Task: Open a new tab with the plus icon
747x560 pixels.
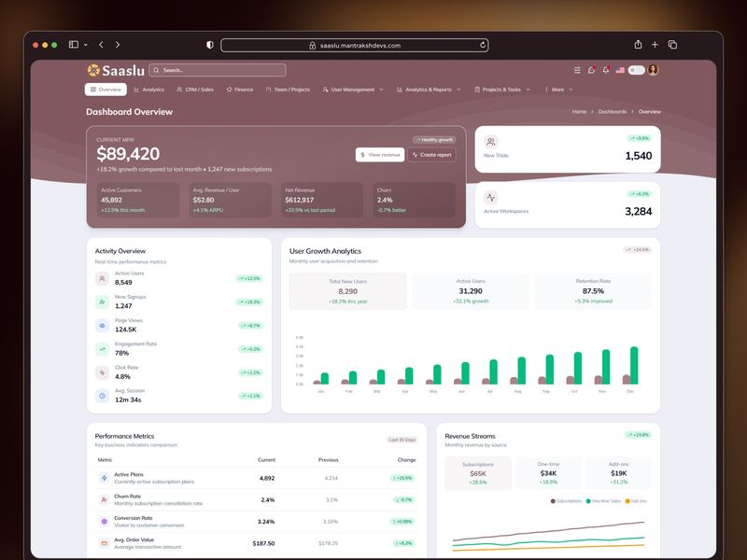Action: pos(655,44)
